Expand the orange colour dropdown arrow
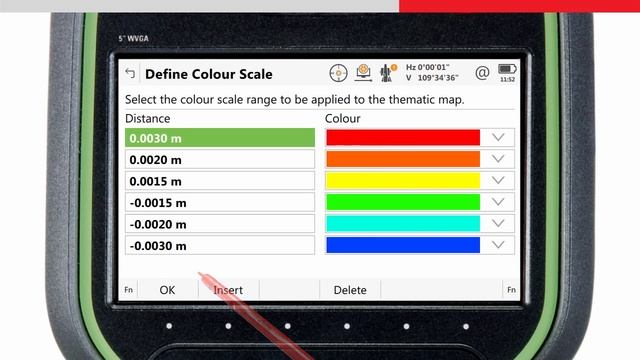The height and width of the screenshot is (360, 640). pyautogui.click(x=498, y=158)
